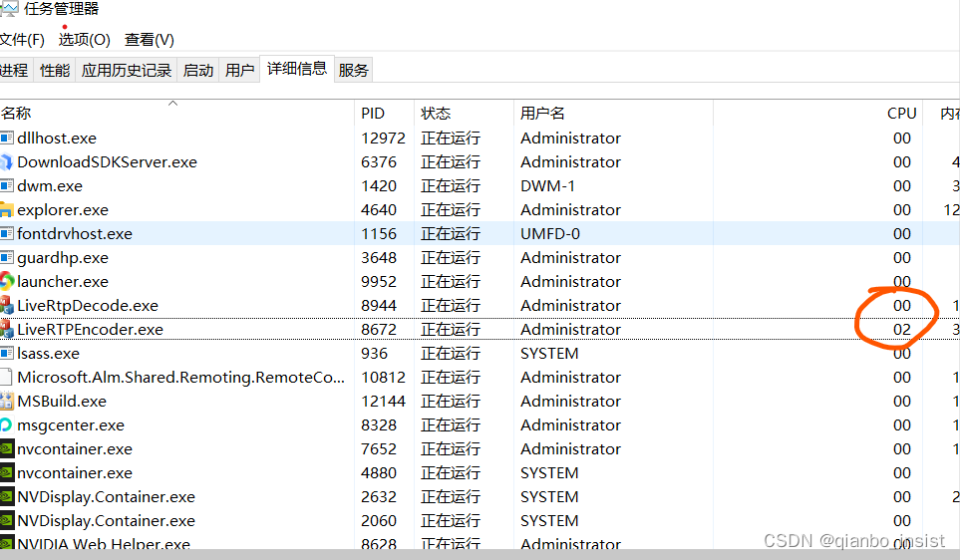960x560 pixels.
Task: Click the NVIDIA icon for nvcontainer.exe PID 4880
Action: pyautogui.click(x=7, y=472)
